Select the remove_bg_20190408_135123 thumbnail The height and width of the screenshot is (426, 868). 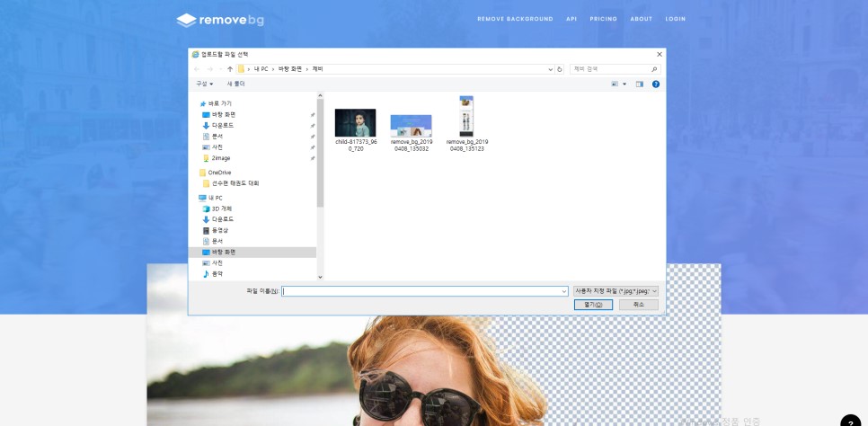tap(466, 116)
